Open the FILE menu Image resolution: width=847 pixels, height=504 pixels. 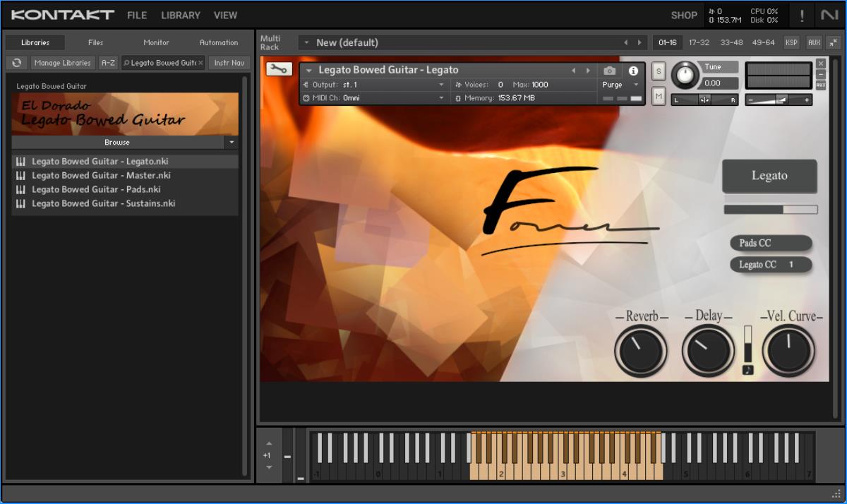[137, 15]
